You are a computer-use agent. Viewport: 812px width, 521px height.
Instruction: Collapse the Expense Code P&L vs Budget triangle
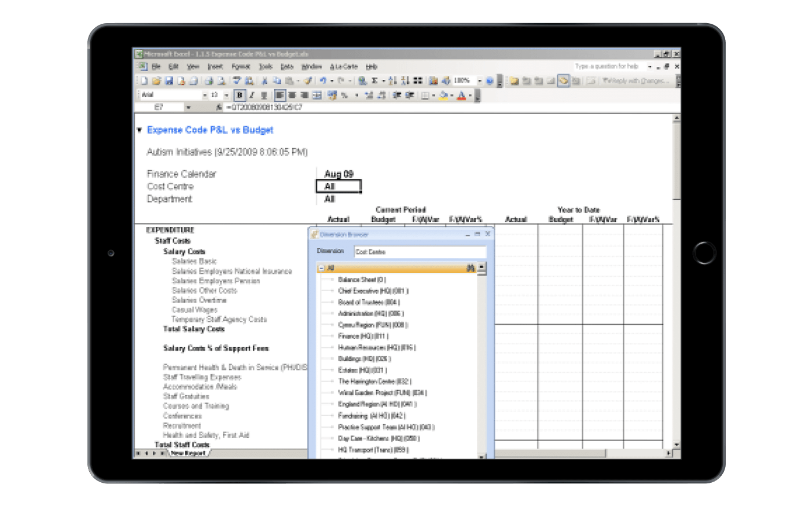tap(139, 130)
